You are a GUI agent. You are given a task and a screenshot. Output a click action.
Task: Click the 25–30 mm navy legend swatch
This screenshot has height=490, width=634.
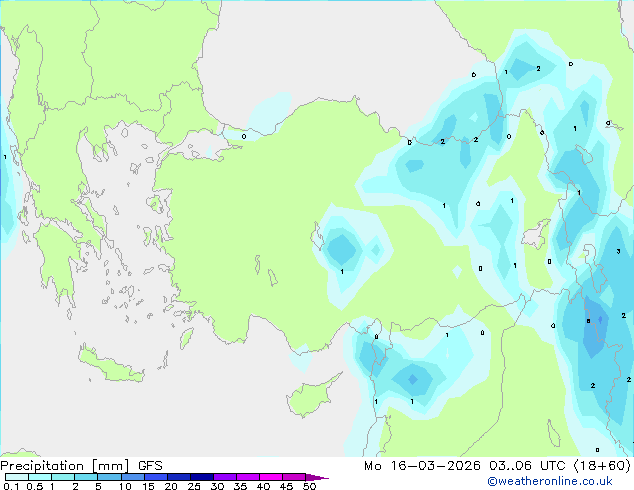point(202,477)
